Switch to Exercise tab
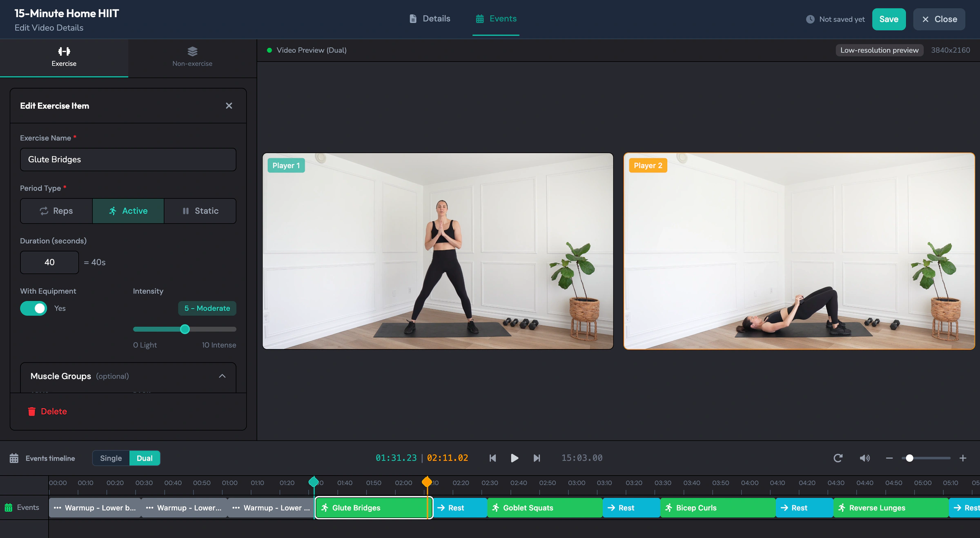 [x=64, y=58]
